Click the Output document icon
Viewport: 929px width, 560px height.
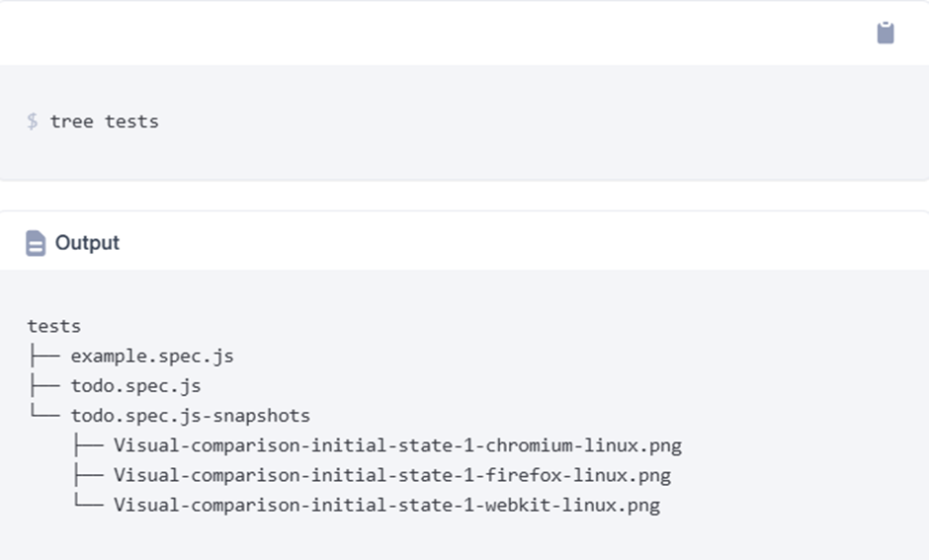[x=36, y=243]
